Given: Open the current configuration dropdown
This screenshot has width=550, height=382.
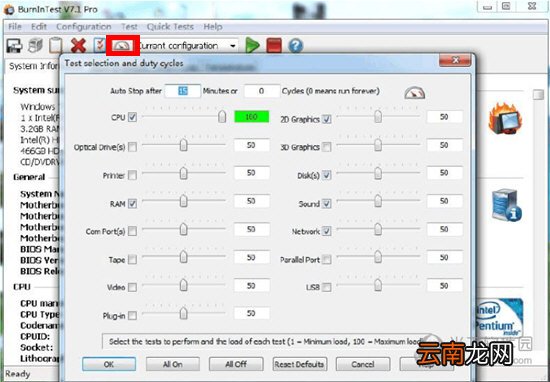Looking at the screenshot, I should tap(233, 46).
